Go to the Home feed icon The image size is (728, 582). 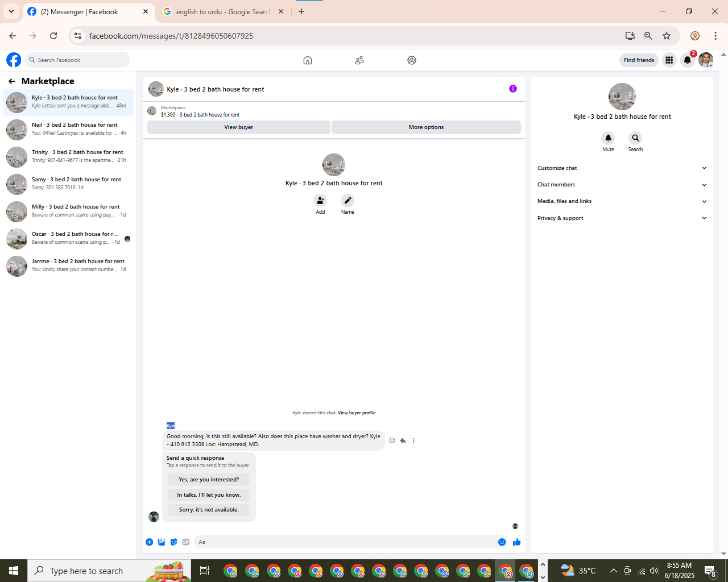click(308, 60)
